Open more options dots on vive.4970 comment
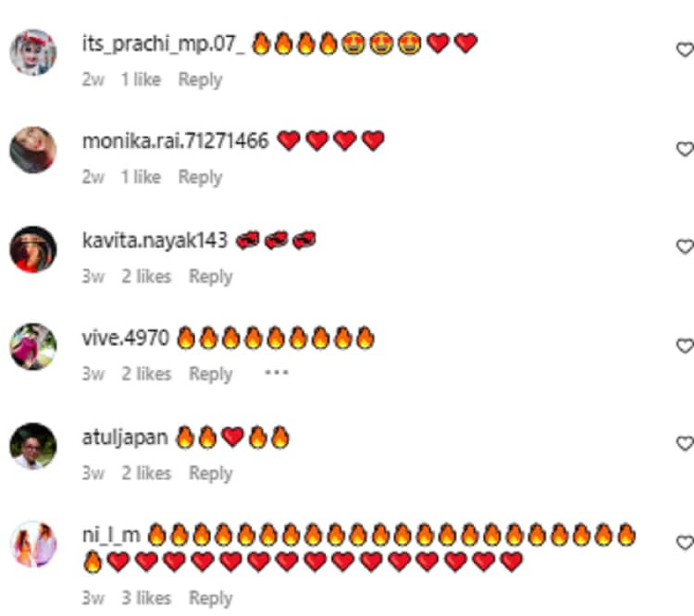This screenshot has width=694, height=616. [x=277, y=373]
